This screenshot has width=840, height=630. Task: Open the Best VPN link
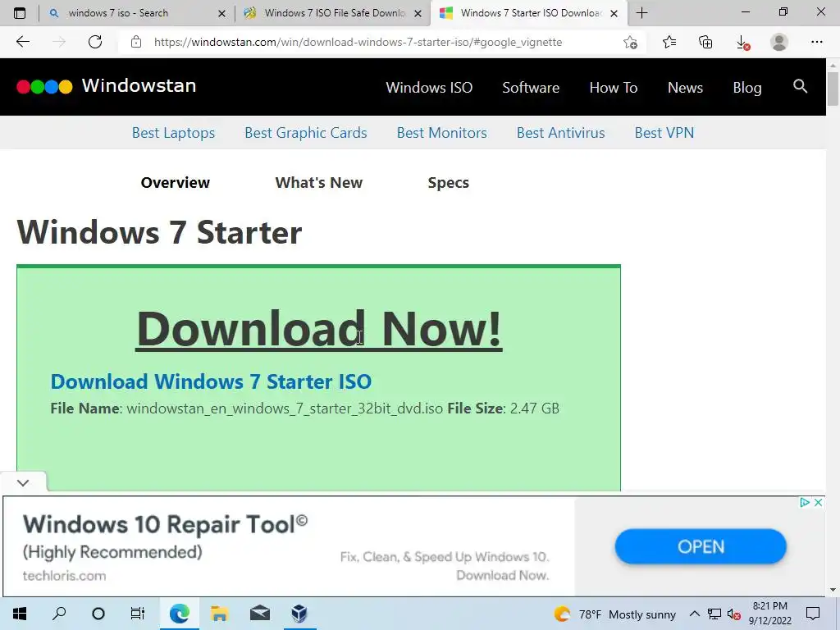664,133
